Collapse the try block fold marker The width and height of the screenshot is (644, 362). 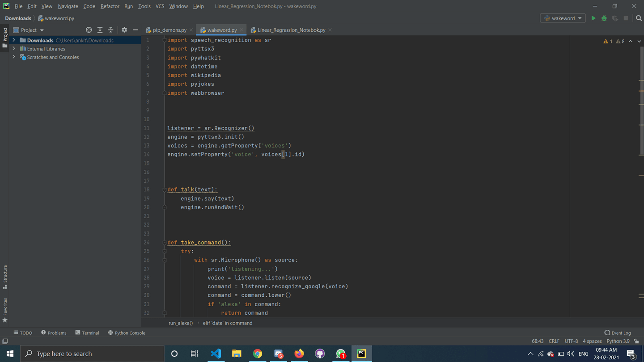pyautogui.click(x=164, y=251)
